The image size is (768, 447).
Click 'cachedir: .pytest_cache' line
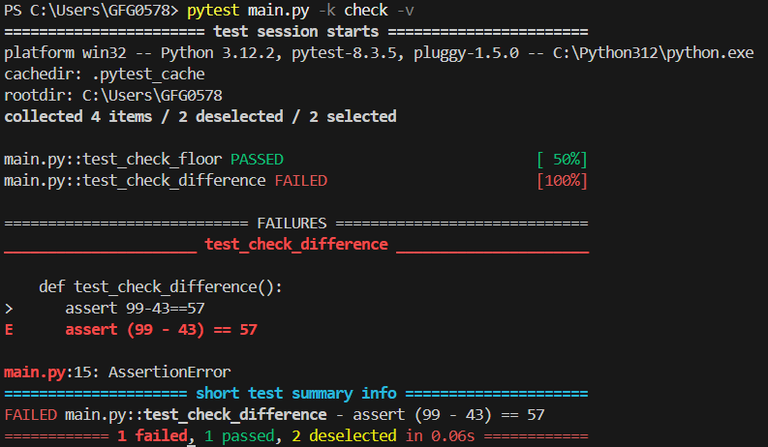click(x=104, y=74)
